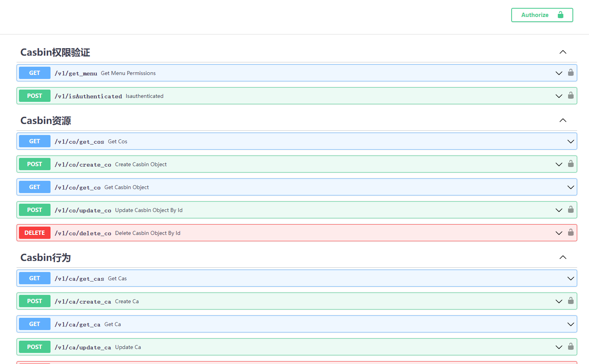Expand the Get Cos row using its chevron

pyautogui.click(x=571, y=141)
